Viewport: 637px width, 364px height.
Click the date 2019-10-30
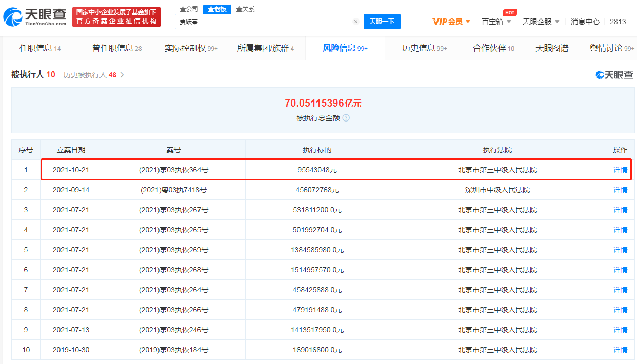[x=71, y=350]
